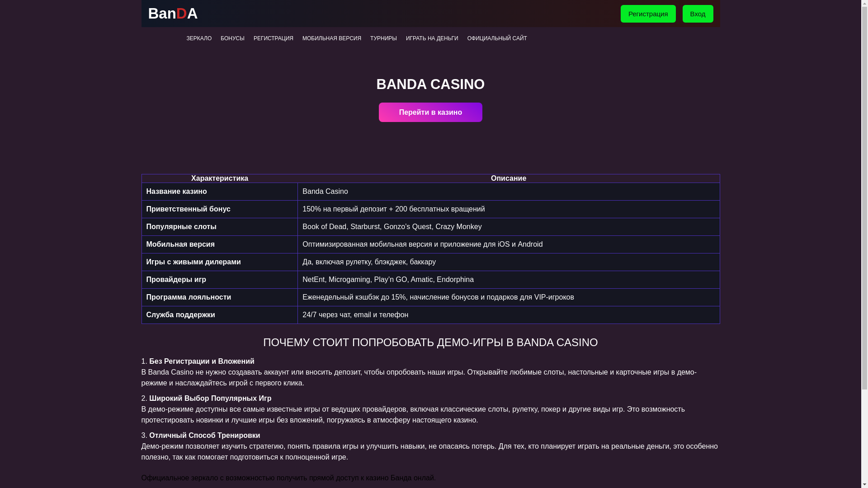Open the МОБИЛЬНАЯ ВЕРСИЯ menu item
This screenshot has width=868, height=488.
[x=331, y=38]
